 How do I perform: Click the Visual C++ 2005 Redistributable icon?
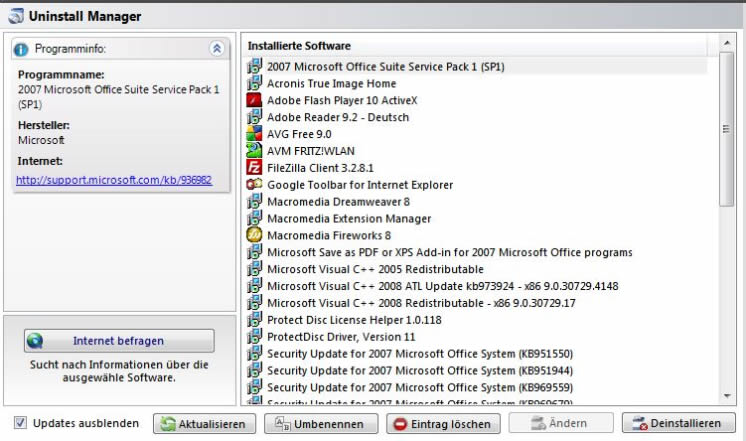pos(255,269)
